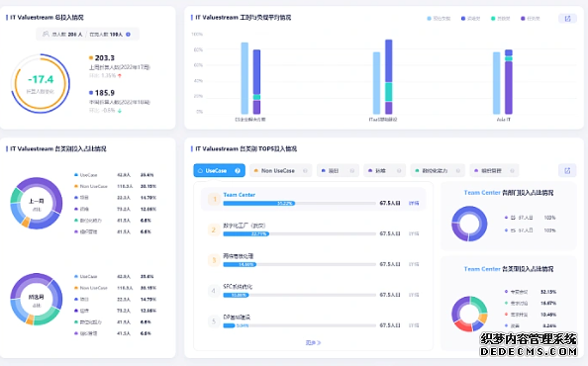Viewport: 588px width, 366px height.
Task: Click stacked bar in the middle bar group
Action: click(x=389, y=77)
